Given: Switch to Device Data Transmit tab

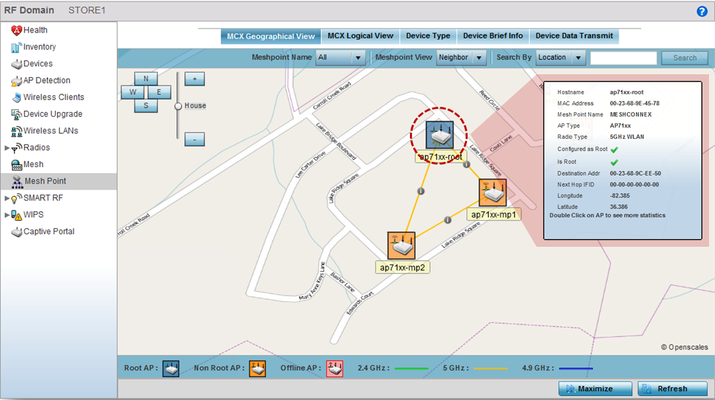Looking at the screenshot, I should 574,36.
